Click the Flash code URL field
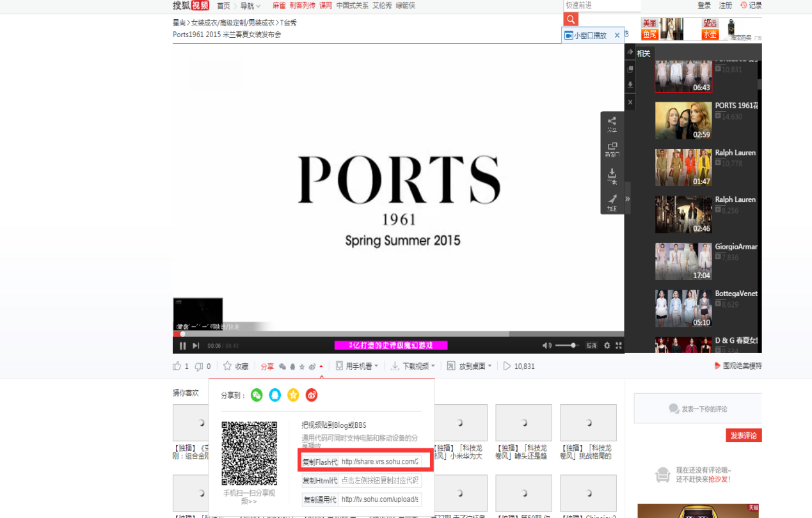 pyautogui.click(x=380, y=462)
